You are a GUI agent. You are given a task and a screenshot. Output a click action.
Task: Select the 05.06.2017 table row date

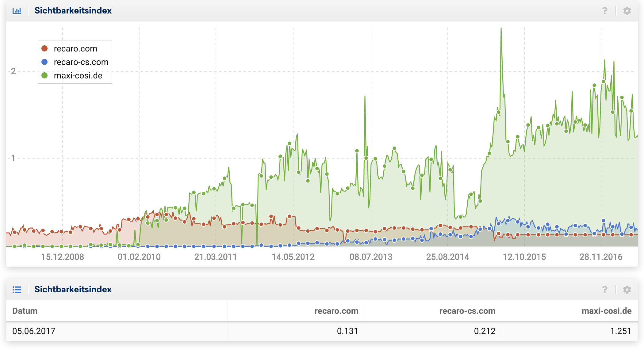[34, 331]
